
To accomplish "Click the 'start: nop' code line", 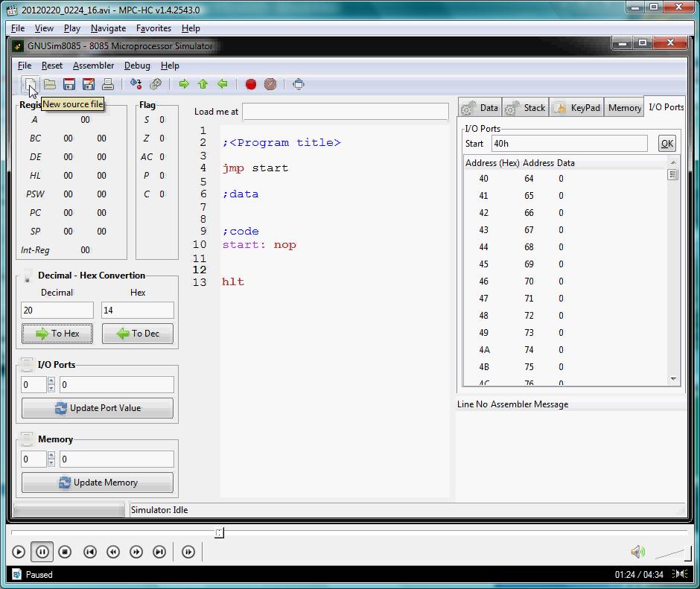I will click(x=259, y=245).
